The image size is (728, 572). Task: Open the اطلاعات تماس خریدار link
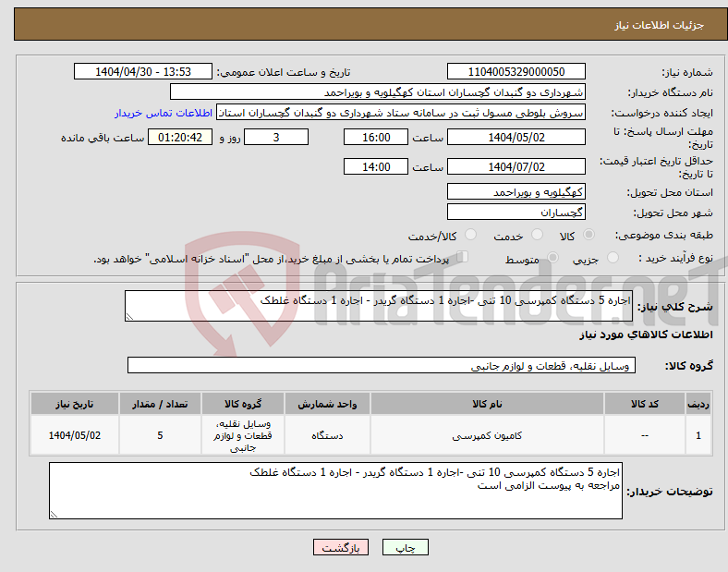click(164, 113)
